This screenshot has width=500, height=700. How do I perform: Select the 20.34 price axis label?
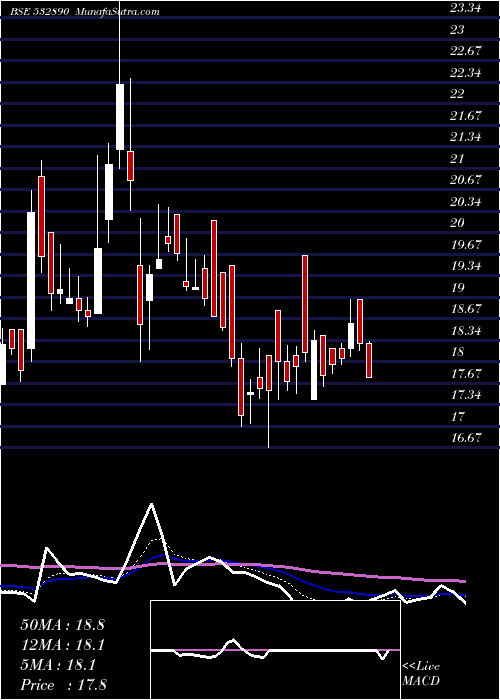[466, 202]
